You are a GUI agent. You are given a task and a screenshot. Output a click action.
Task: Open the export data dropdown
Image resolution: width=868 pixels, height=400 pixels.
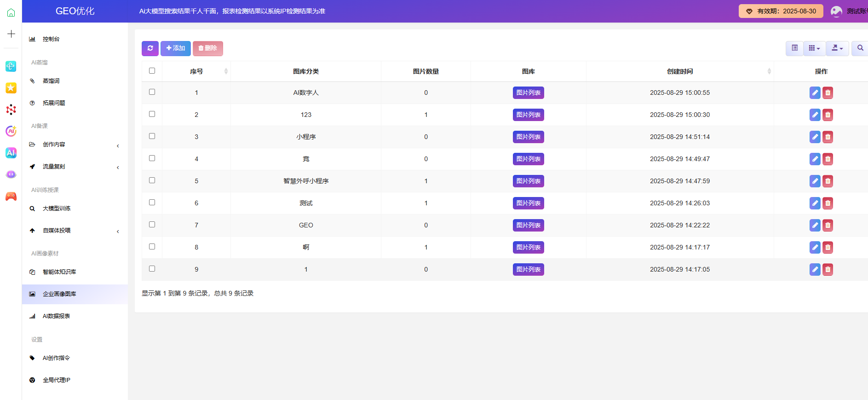(837, 48)
